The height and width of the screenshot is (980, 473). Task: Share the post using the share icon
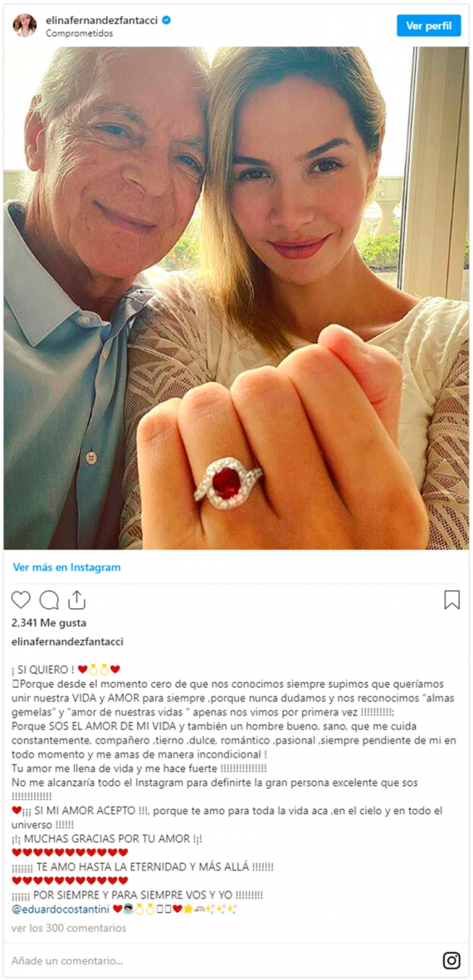[x=76, y=599]
